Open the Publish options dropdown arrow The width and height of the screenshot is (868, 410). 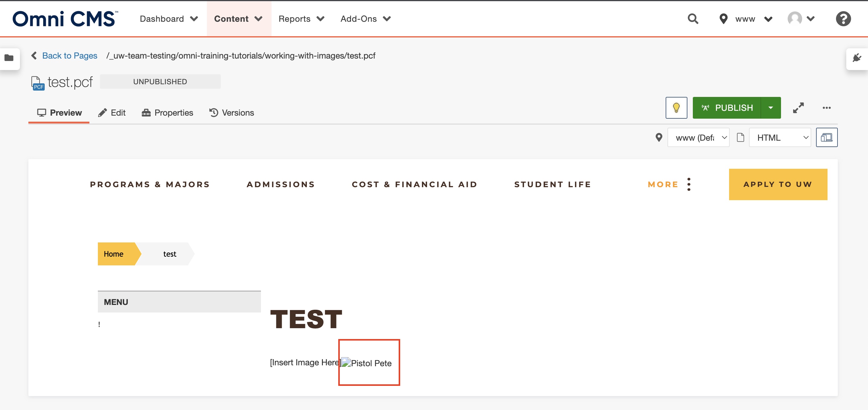click(x=771, y=108)
